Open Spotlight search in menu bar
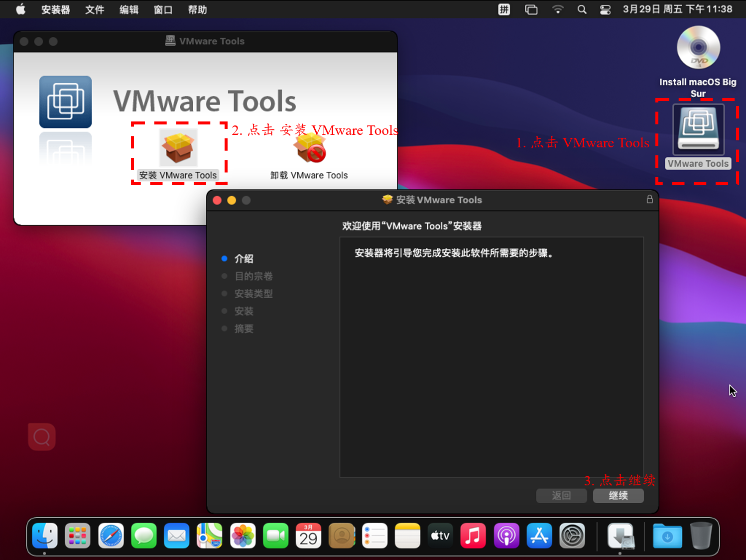 coord(582,9)
